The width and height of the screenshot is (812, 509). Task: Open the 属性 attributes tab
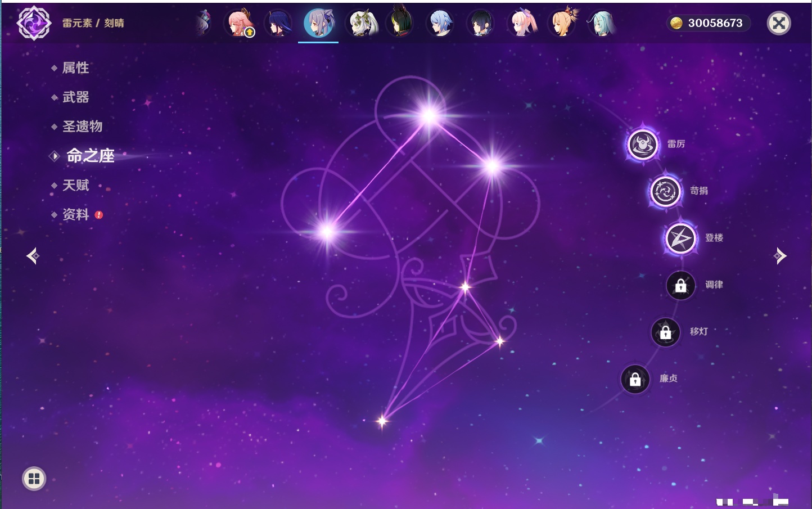pyautogui.click(x=75, y=68)
